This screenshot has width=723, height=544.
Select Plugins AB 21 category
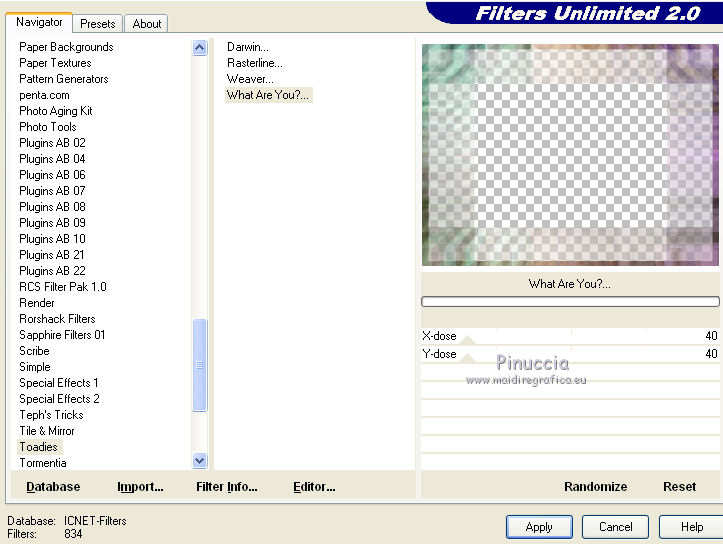click(x=52, y=254)
